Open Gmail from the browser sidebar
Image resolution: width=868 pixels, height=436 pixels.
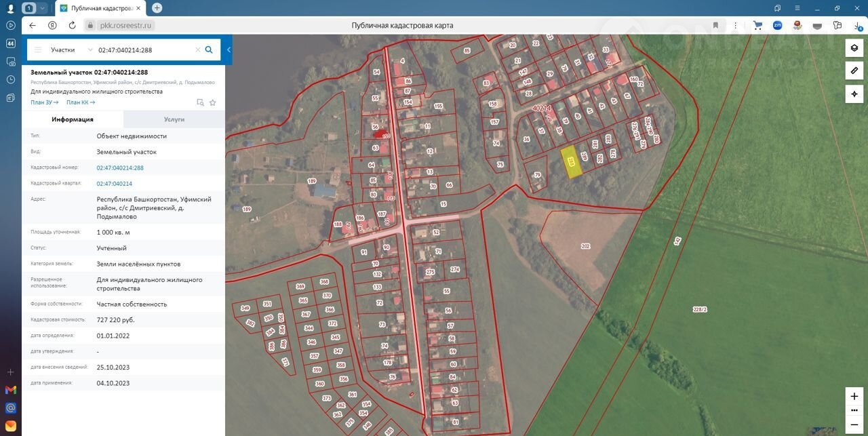pyautogui.click(x=10, y=390)
